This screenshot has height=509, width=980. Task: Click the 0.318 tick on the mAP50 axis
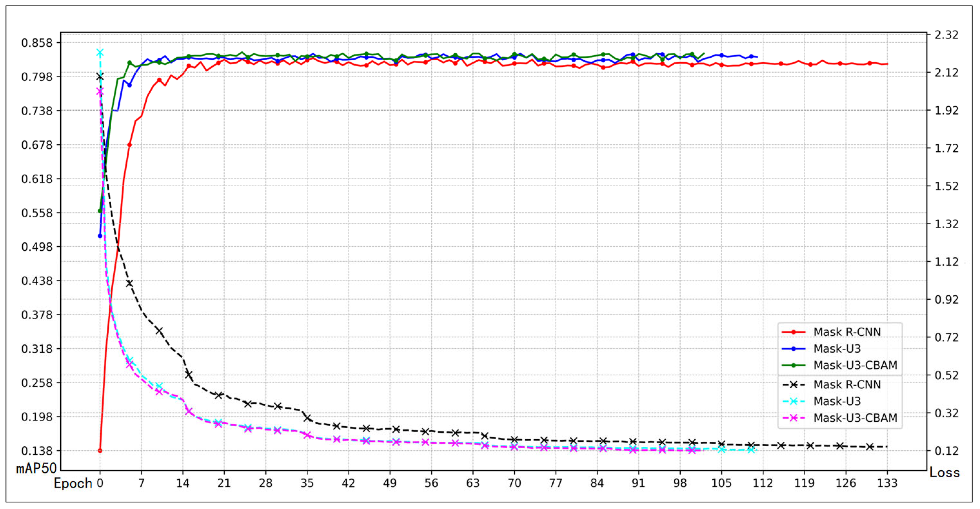37,349
